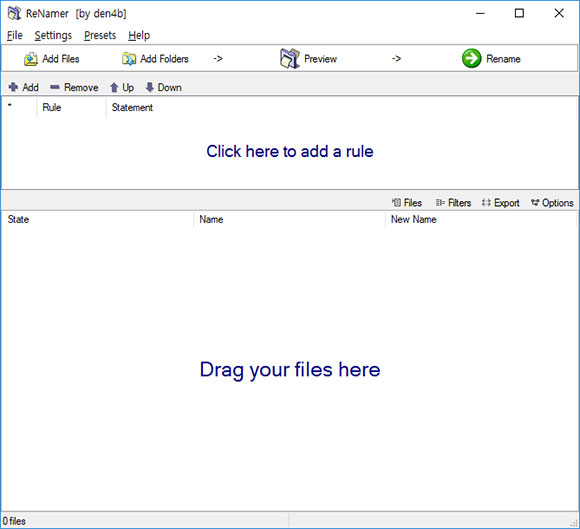This screenshot has height=529, width=580.
Task: Add a new rule with plus icon
Action: [13, 87]
